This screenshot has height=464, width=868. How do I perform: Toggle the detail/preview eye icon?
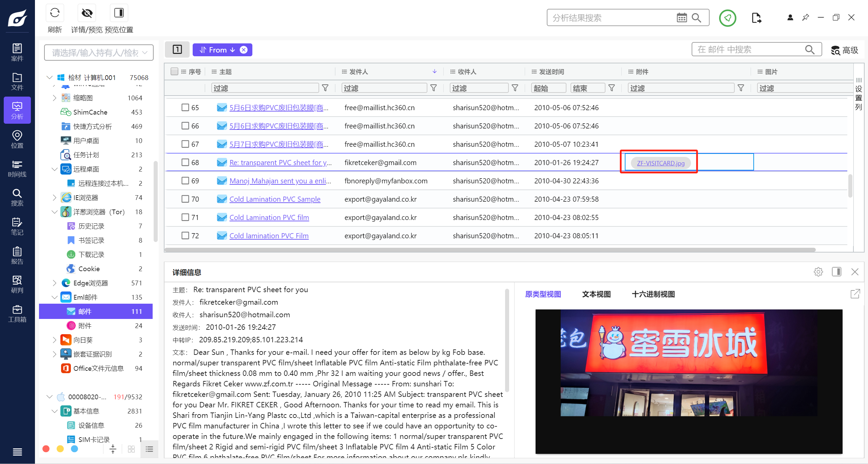87,13
